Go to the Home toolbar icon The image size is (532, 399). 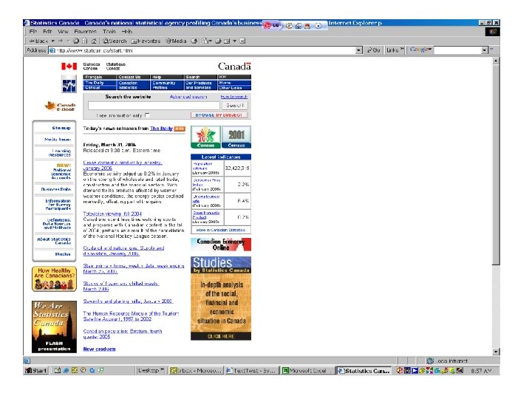point(94,41)
